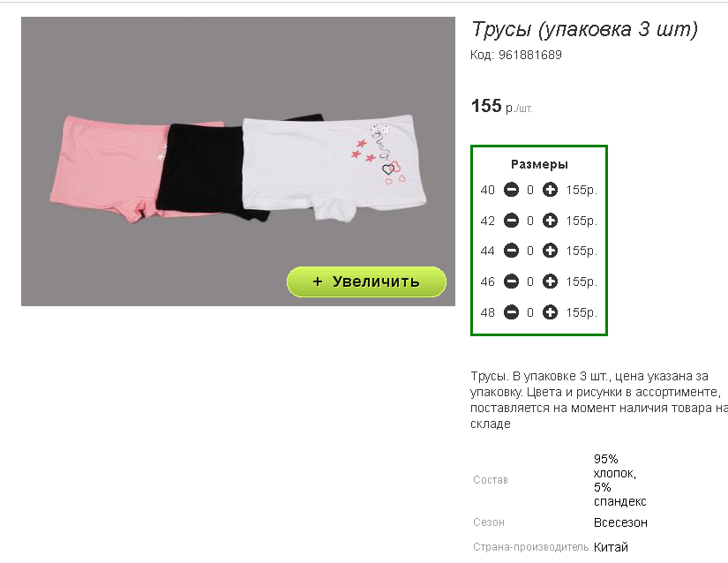Click the quantity value for size 44

click(x=530, y=251)
